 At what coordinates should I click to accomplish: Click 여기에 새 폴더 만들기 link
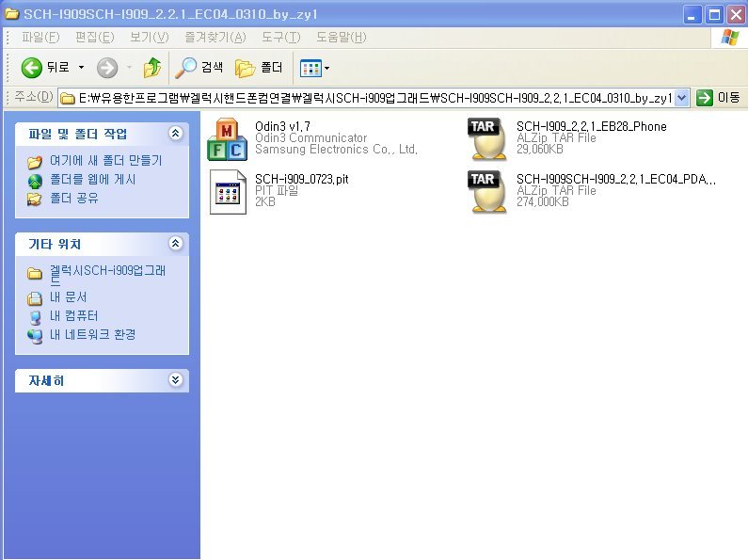point(106,160)
